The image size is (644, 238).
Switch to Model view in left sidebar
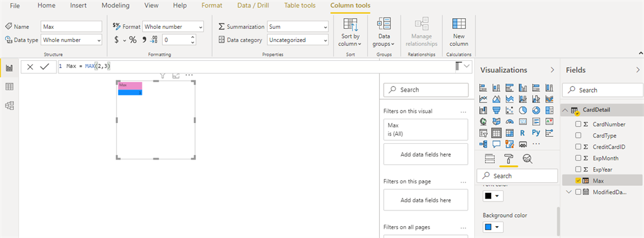point(9,105)
